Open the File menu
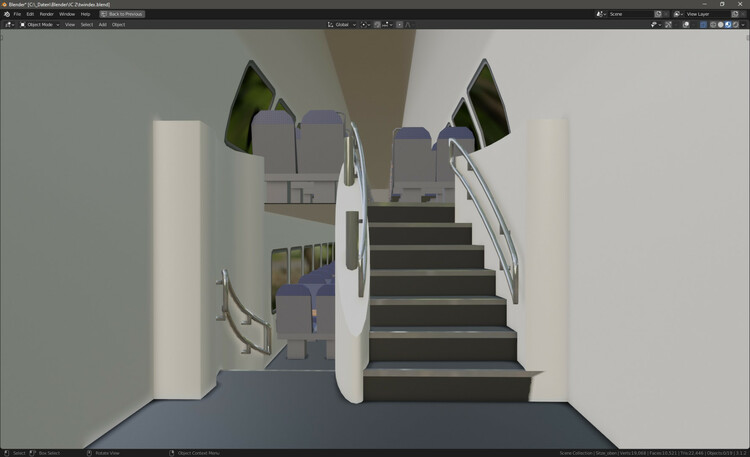 pos(17,14)
